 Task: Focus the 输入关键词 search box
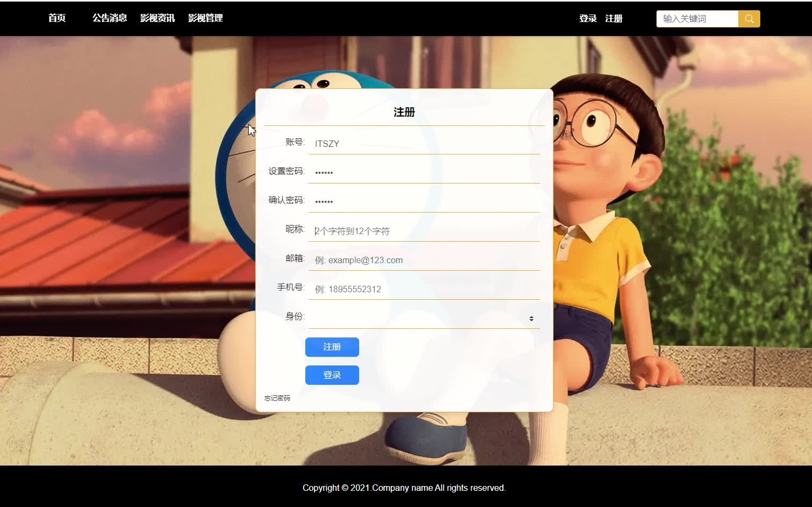coord(697,19)
